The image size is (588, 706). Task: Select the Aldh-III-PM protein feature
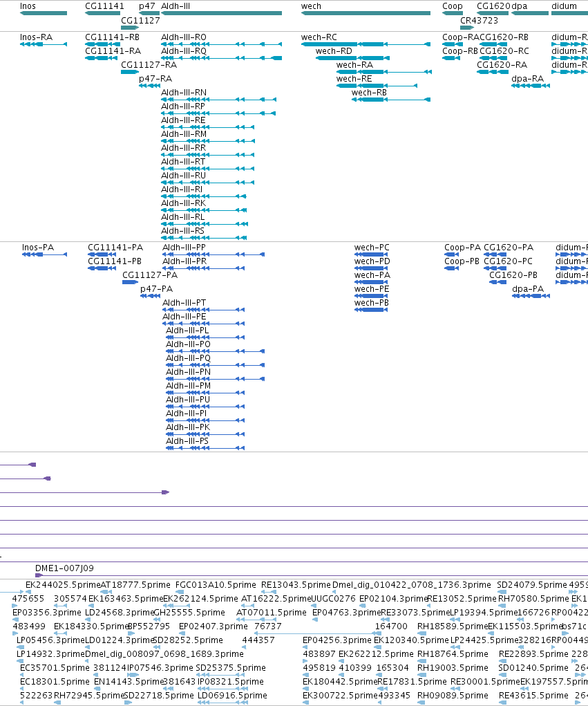coord(205,393)
